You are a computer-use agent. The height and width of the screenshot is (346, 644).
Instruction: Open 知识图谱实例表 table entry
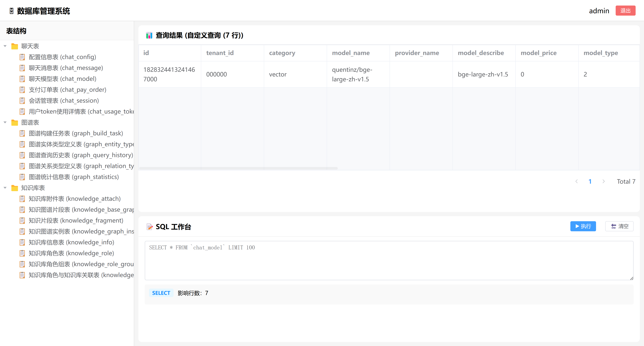coord(82,231)
